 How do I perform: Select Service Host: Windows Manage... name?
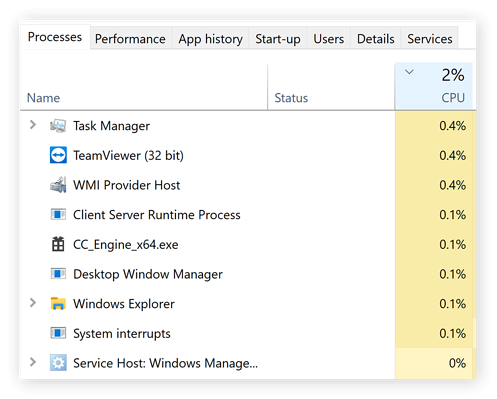tap(165, 363)
